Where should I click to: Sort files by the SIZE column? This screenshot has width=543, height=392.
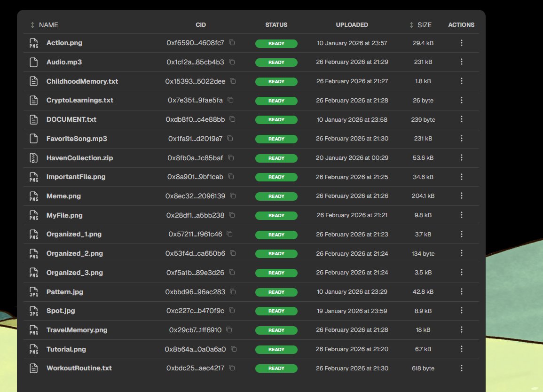coord(420,25)
